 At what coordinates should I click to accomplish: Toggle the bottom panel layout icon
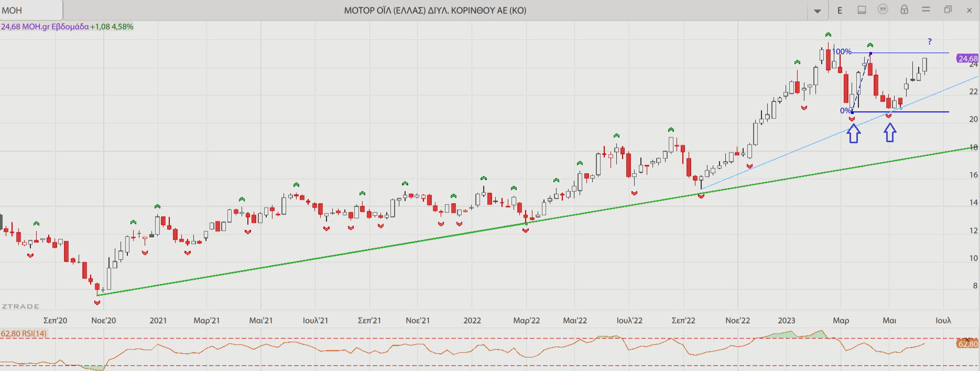click(862, 10)
